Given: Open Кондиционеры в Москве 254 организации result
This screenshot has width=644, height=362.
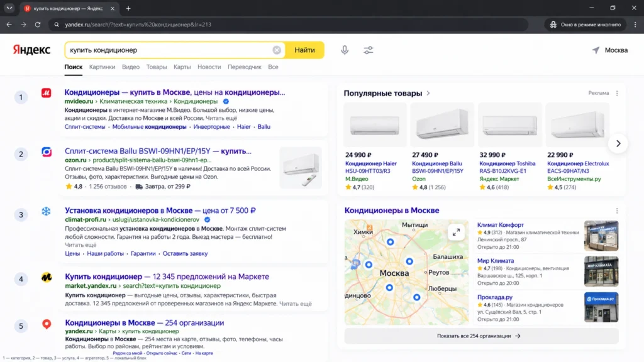Looking at the screenshot, I should coord(145,322).
